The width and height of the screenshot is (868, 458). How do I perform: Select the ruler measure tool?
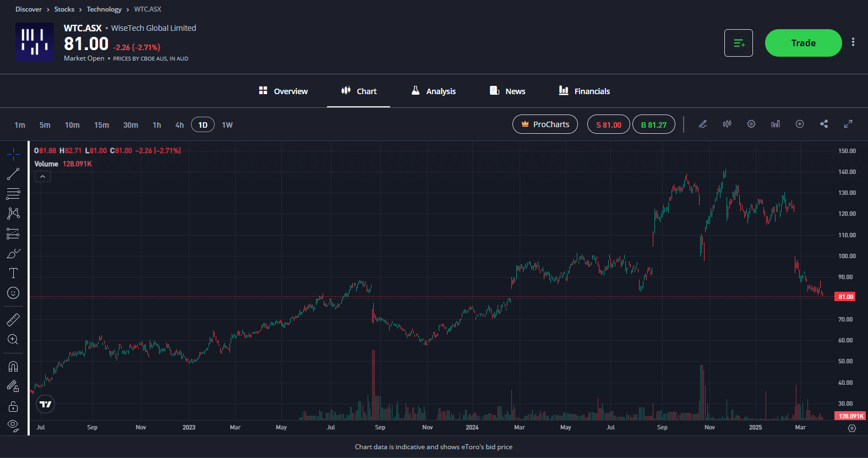point(13,319)
